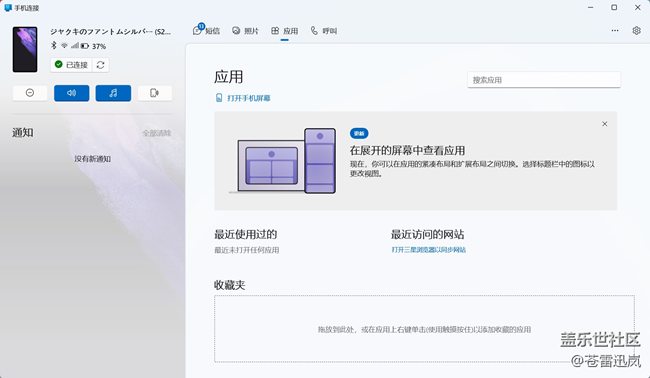Open the 短信 messages tab
650x378 pixels.
(x=206, y=31)
